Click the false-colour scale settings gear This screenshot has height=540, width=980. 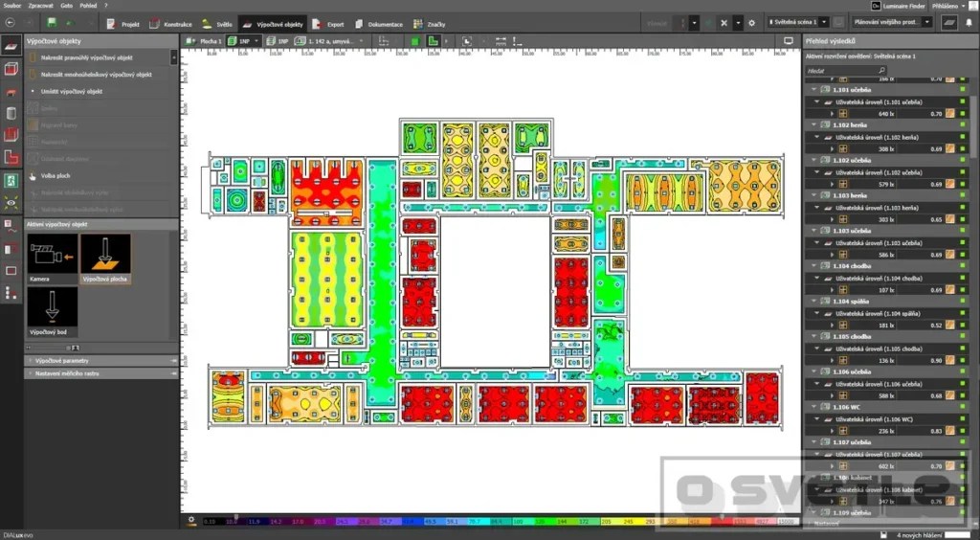(x=191, y=520)
